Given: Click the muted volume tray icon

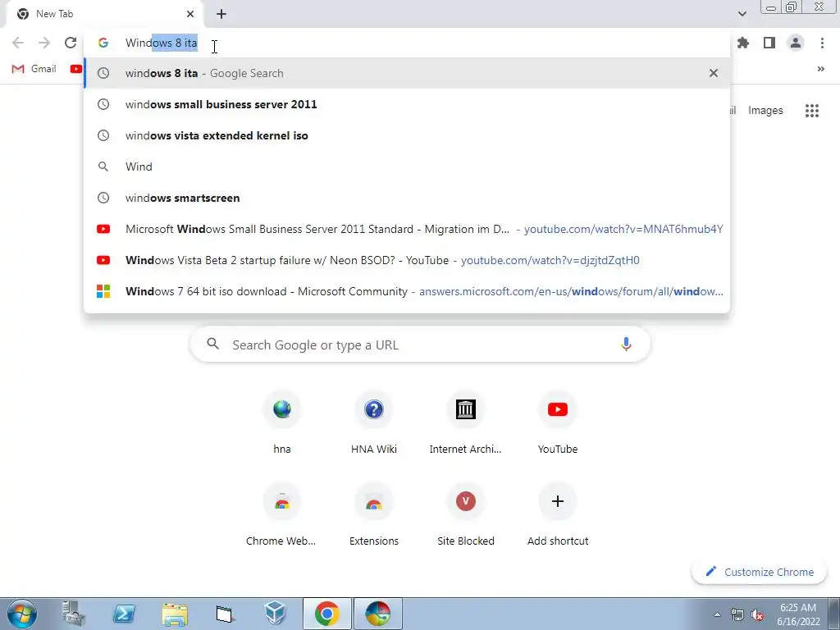Looking at the screenshot, I should [757, 615].
